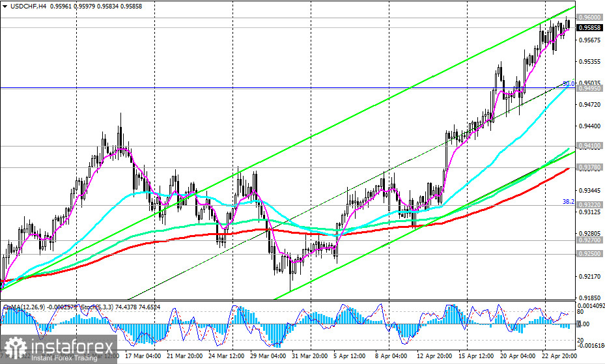Click the 20 Apr 04:00 time label
The image size is (605, 364).
(x=518, y=356)
